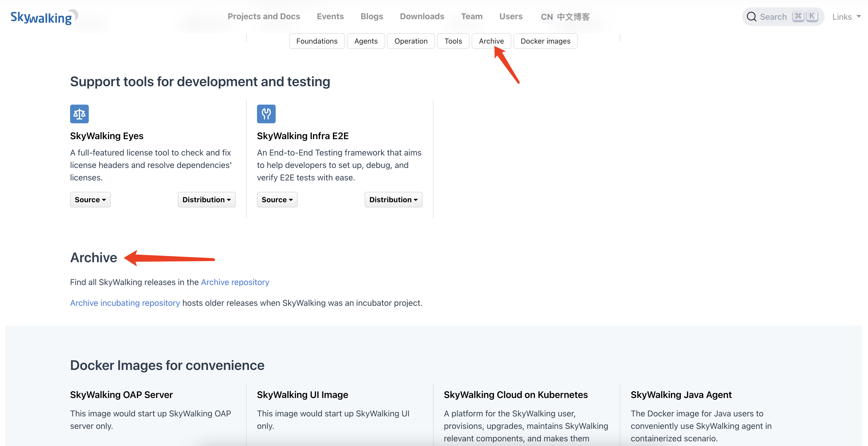Expand SkyWalking Infra E2E Distribution dropdown
This screenshot has width=868, height=446.
point(394,200)
